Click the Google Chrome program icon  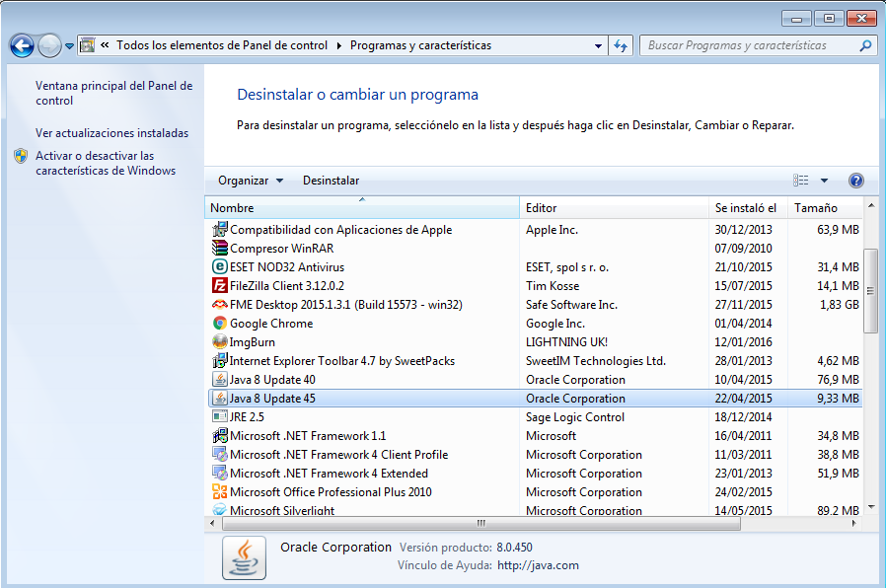pos(220,324)
